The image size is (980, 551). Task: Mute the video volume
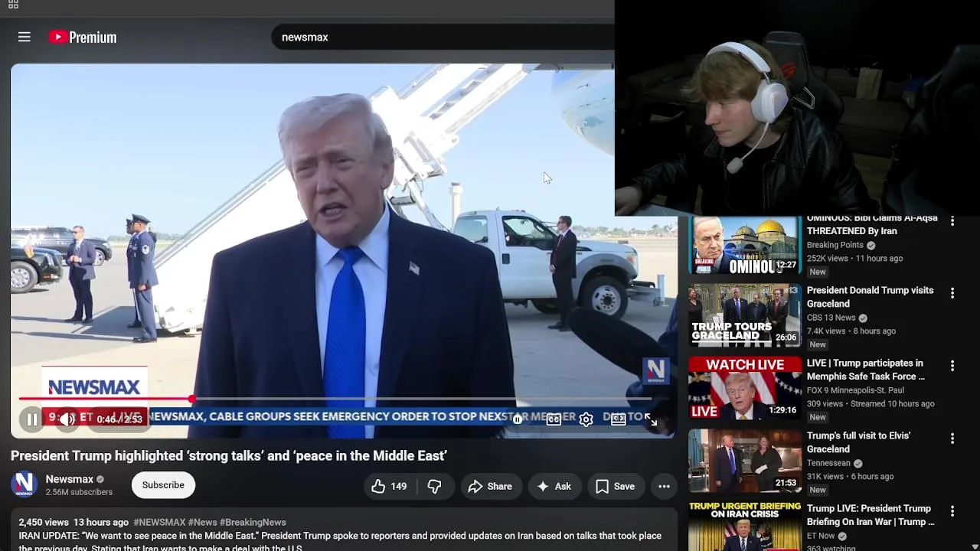[67, 419]
